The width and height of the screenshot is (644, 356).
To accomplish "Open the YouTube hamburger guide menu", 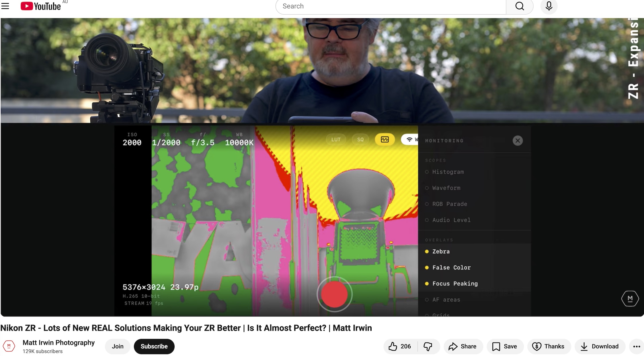I will [5, 6].
